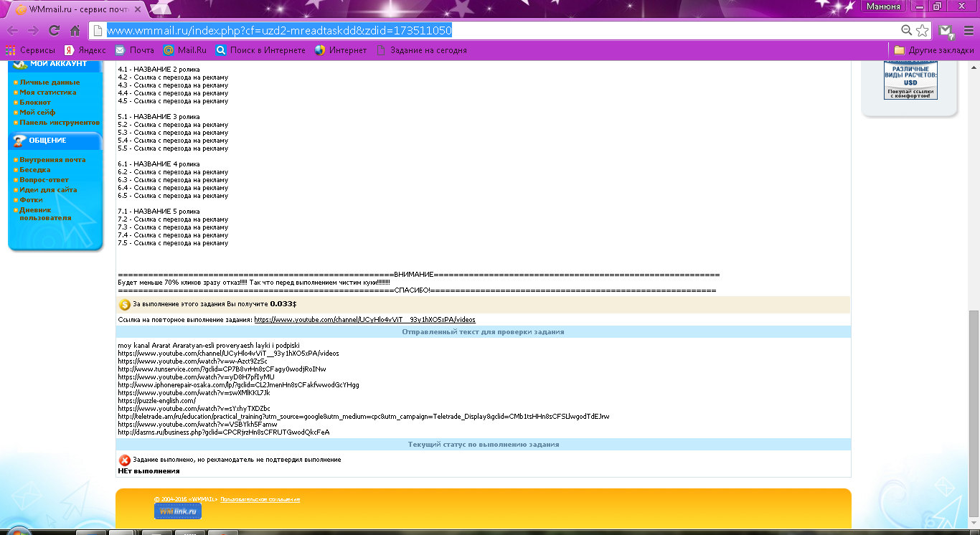Open the browser home page icon

tap(75, 31)
